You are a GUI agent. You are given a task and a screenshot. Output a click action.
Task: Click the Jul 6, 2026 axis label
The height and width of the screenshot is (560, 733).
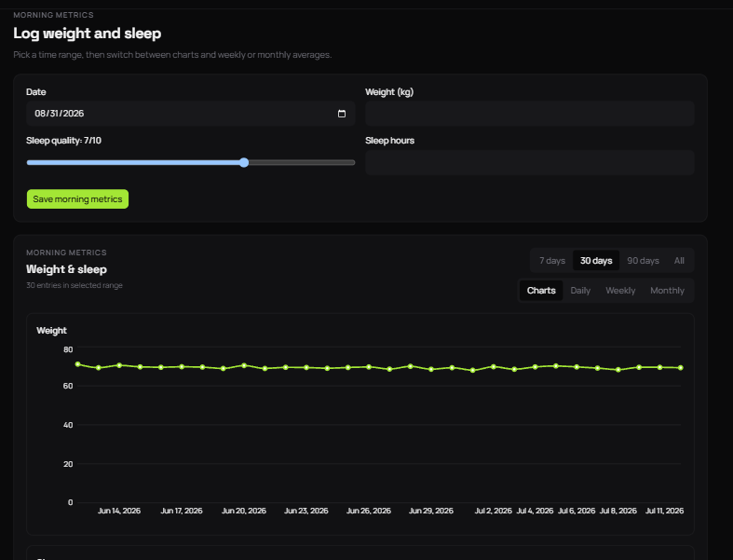click(x=577, y=511)
